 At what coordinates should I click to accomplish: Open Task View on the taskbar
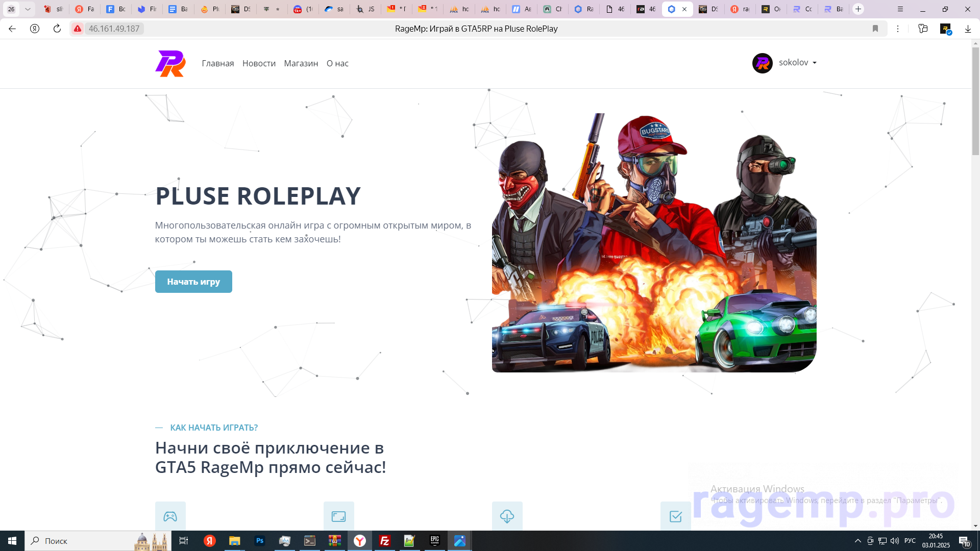click(x=184, y=541)
